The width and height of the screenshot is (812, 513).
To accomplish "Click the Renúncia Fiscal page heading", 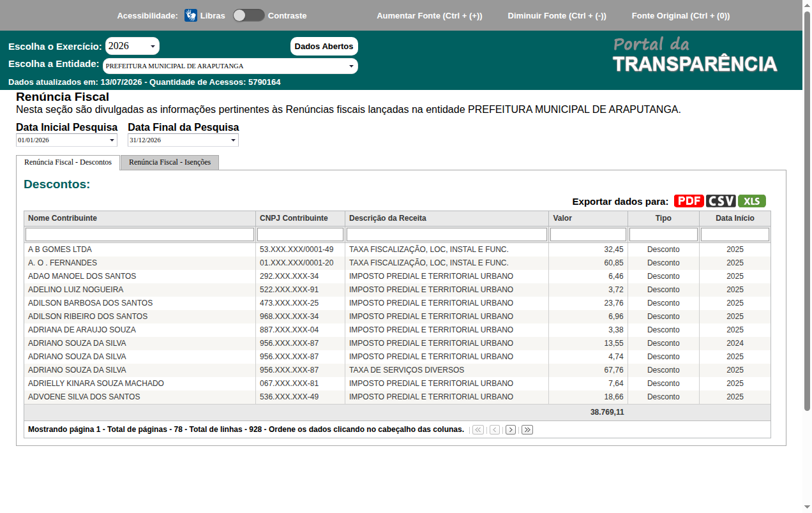I will (x=63, y=97).
